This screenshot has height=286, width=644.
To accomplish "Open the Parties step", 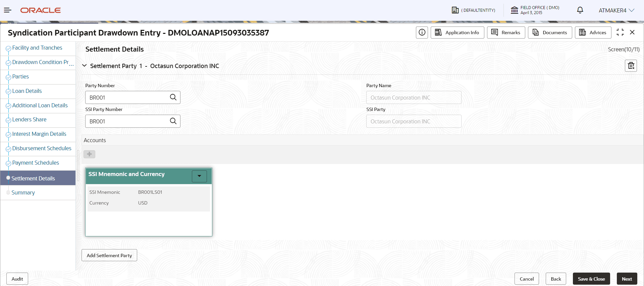I will (x=20, y=77).
